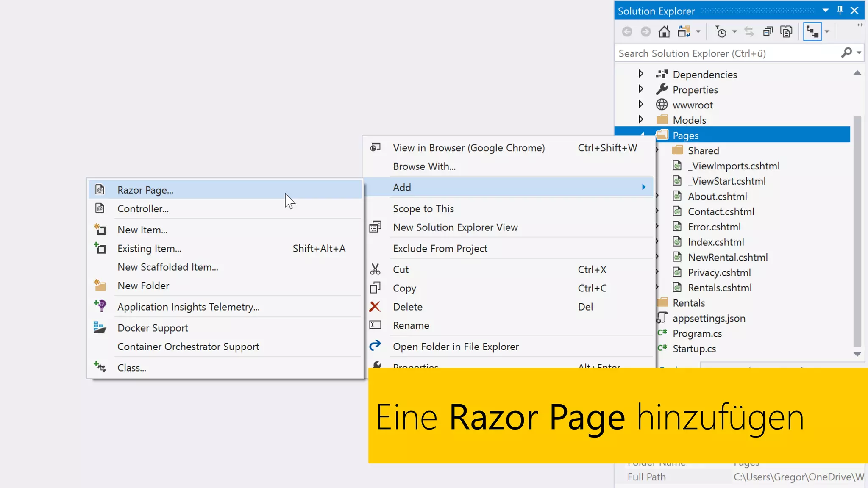868x488 pixels.
Task: Select the Shared folder
Action: tap(704, 151)
